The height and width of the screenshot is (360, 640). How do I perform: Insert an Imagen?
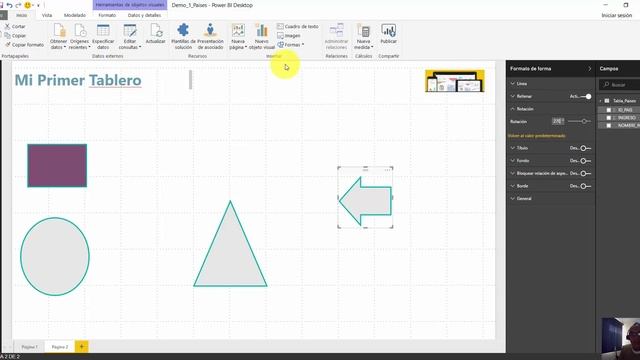click(x=289, y=36)
